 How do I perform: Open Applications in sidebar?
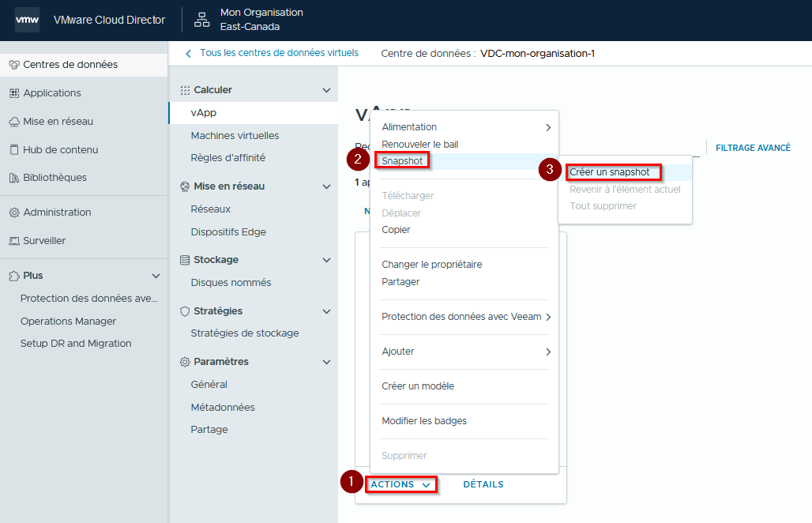click(x=52, y=93)
